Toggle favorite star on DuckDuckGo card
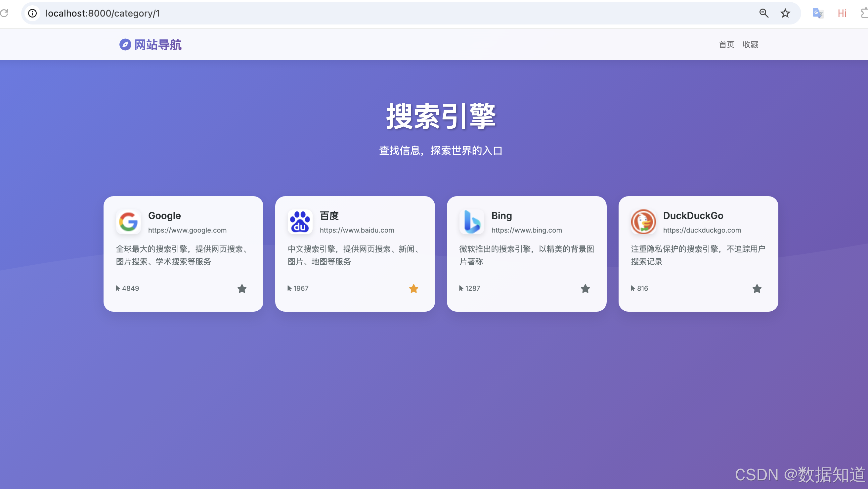The image size is (868, 489). pos(757,289)
